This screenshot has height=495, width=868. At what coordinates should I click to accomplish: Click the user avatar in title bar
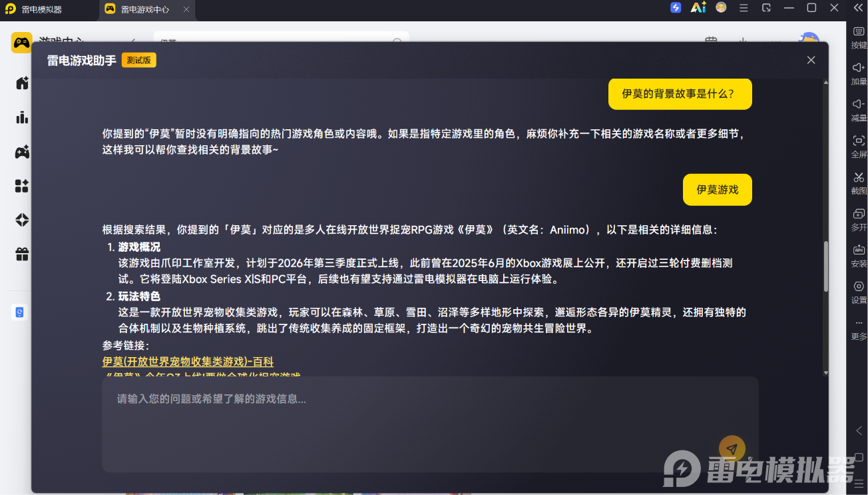[x=721, y=8]
